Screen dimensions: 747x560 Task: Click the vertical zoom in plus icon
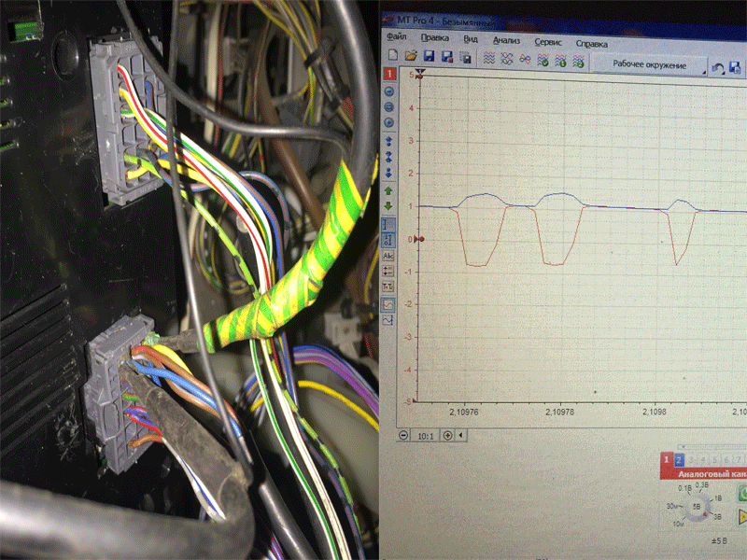point(388,122)
